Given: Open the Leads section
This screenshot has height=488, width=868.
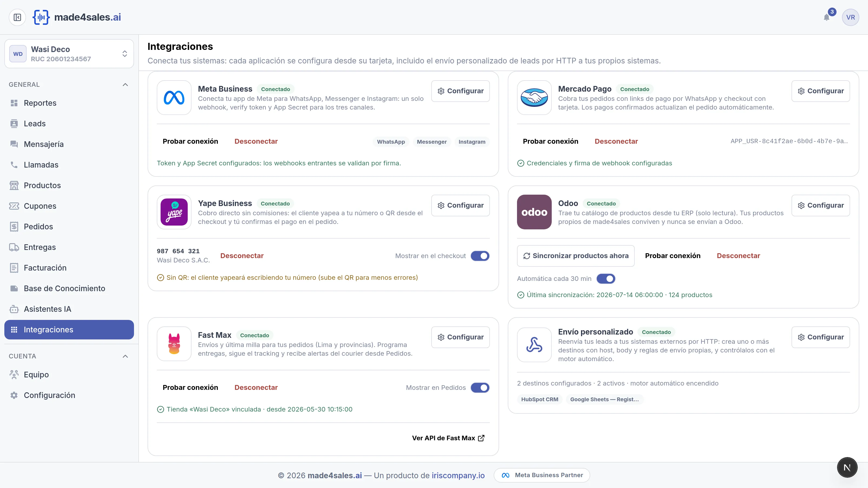Looking at the screenshot, I should click(x=69, y=124).
